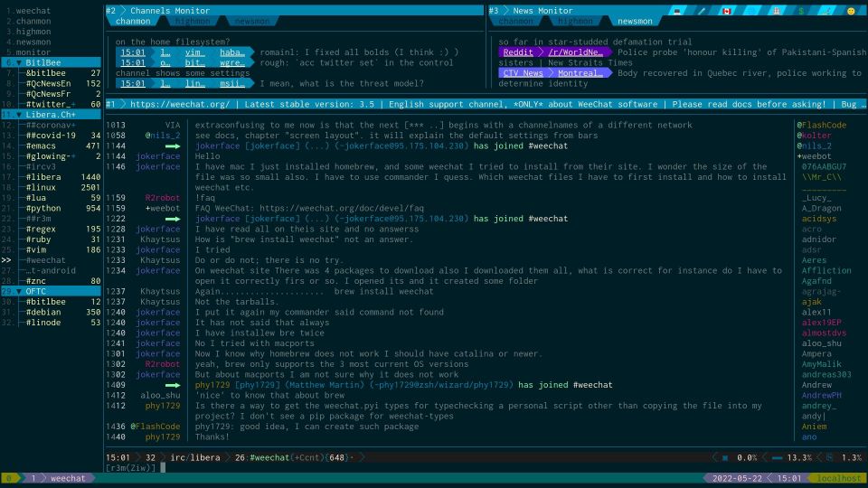Switch to highmon tab in Channels Monitor
The width and height of the screenshot is (868, 488).
(192, 21)
